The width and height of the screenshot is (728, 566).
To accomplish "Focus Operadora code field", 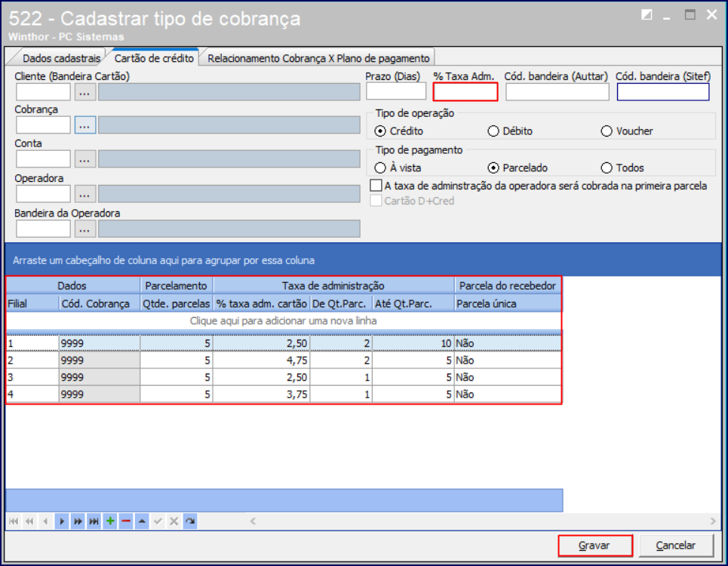I will click(43, 194).
